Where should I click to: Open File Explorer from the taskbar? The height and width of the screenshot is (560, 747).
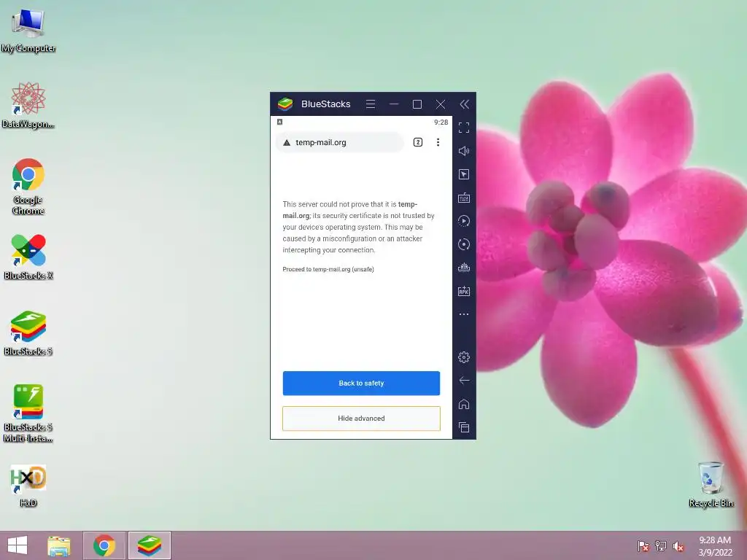59,545
